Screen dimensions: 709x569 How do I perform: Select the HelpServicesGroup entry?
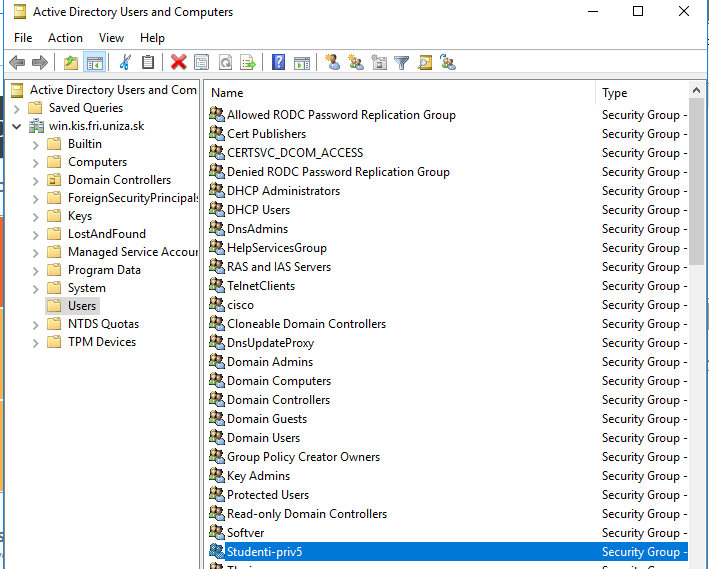point(277,248)
